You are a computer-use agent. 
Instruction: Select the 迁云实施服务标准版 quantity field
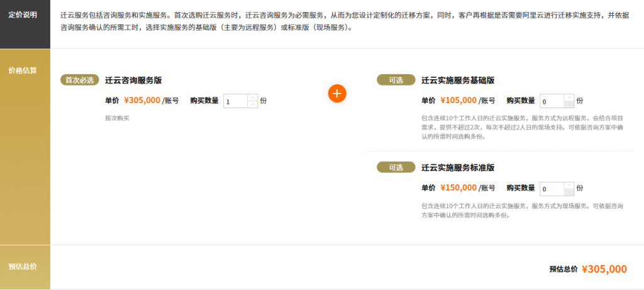(552, 189)
